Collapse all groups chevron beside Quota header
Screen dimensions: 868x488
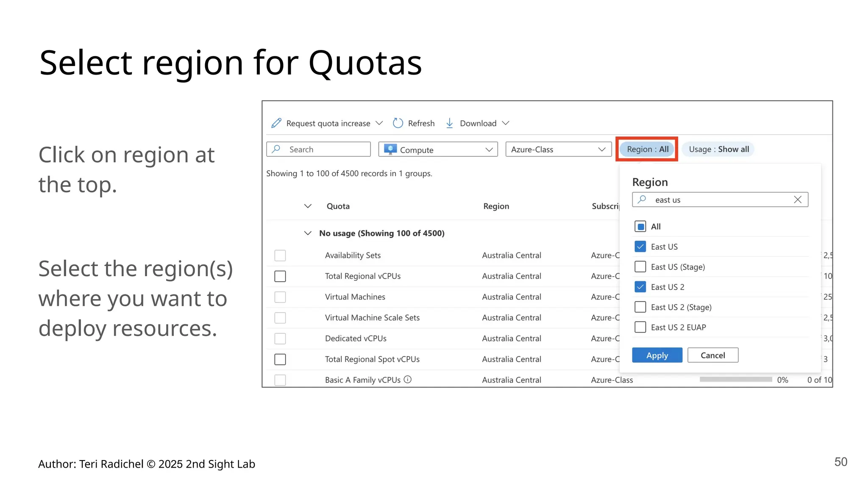[308, 206]
